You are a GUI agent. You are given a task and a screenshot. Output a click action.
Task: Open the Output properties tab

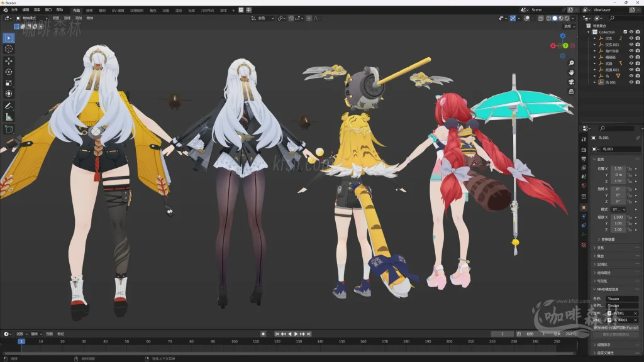point(584,159)
